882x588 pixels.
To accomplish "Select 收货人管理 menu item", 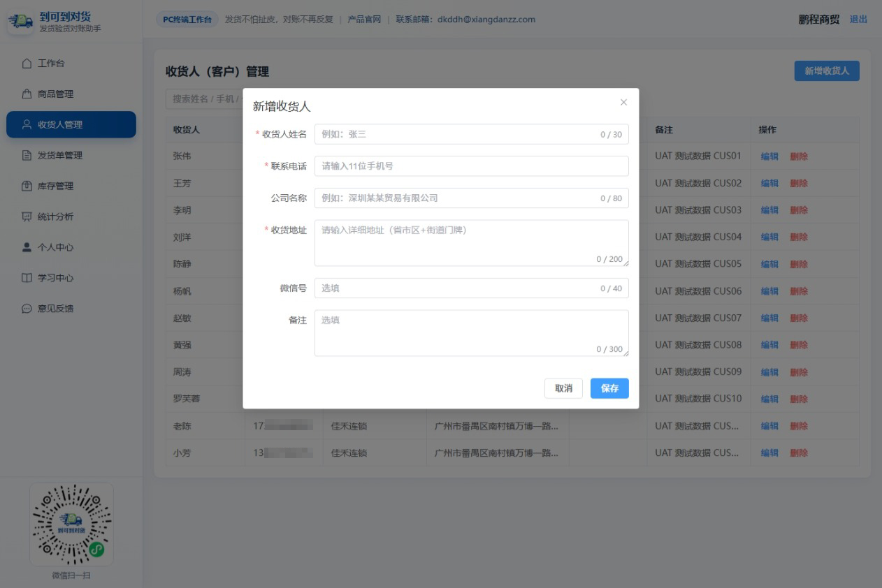I will tap(71, 125).
